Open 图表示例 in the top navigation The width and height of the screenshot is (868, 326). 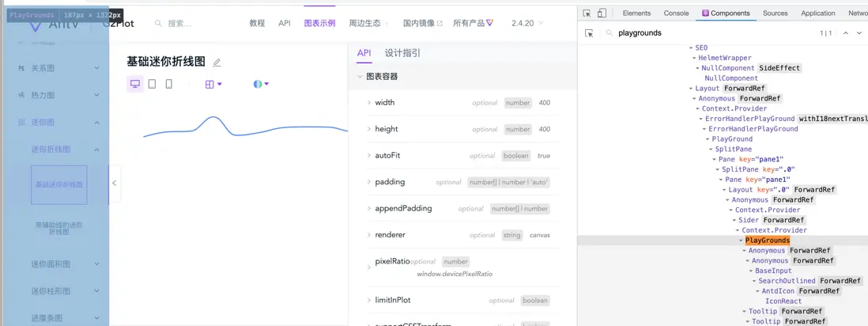[x=319, y=23]
